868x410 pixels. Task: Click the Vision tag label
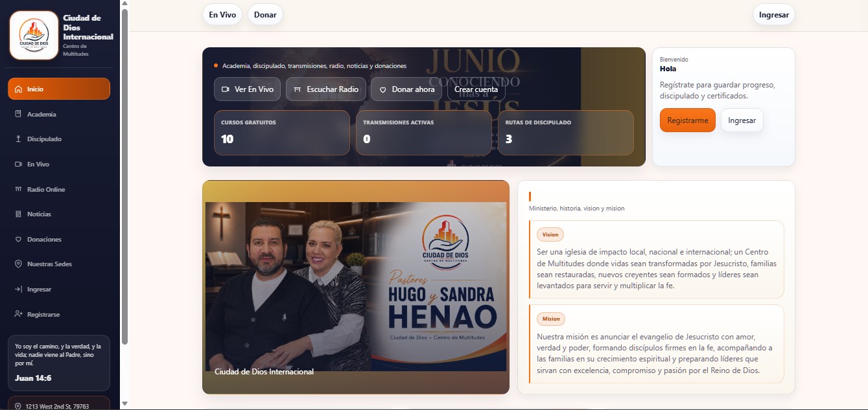(550, 234)
